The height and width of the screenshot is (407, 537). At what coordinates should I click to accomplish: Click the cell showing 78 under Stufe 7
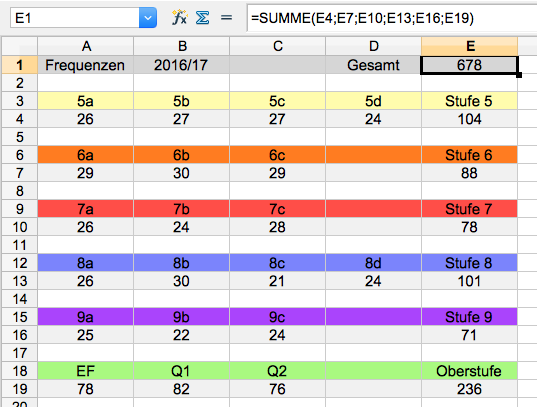(469, 227)
